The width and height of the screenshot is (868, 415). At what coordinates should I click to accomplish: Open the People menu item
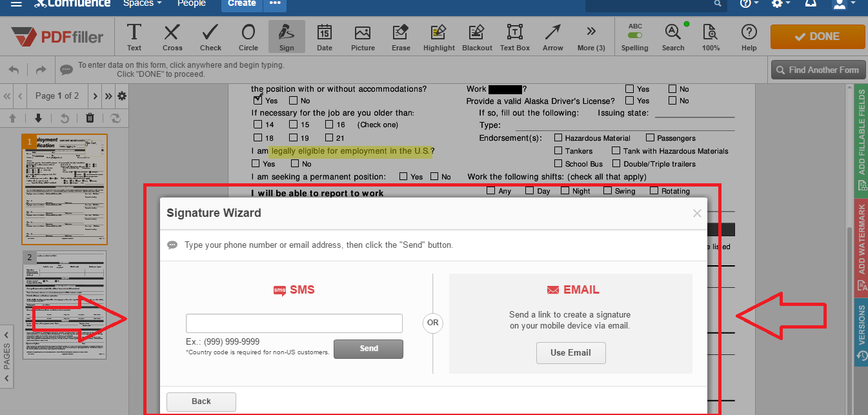191,3
